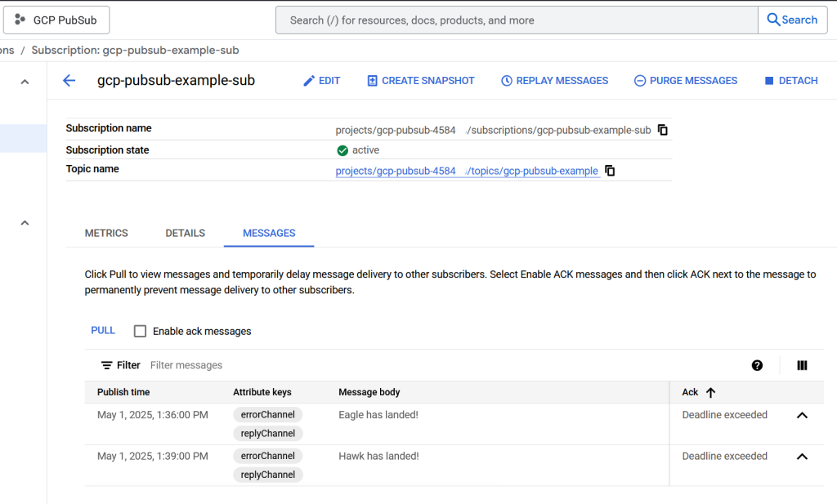The width and height of the screenshot is (837, 504).
Task: Switch to the Metrics tab
Action: point(106,233)
